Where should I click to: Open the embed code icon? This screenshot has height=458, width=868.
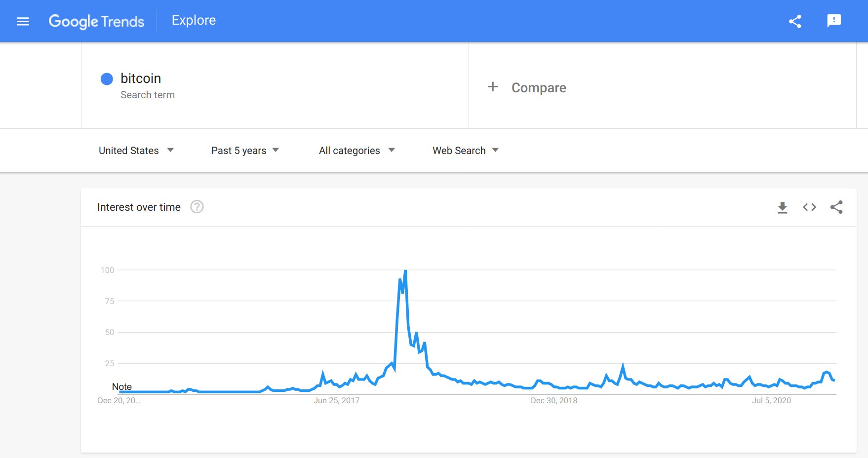tap(809, 207)
